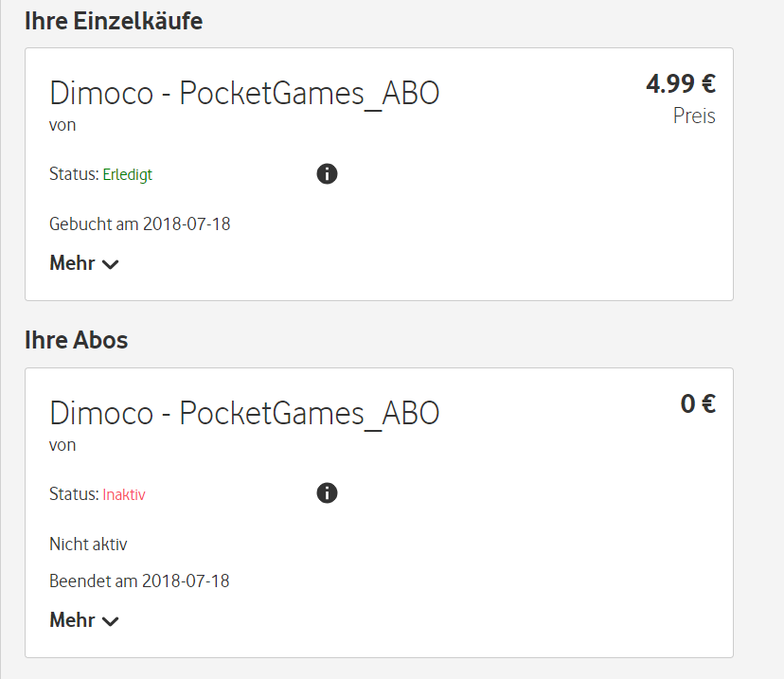Click the green Erledigt status text
The image size is (784, 679).
[x=128, y=174]
